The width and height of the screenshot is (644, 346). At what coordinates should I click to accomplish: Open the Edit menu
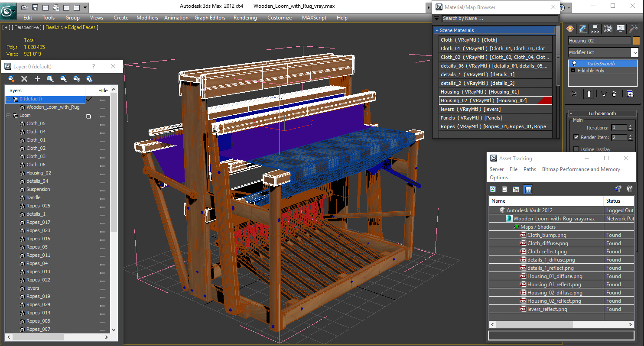click(x=28, y=18)
